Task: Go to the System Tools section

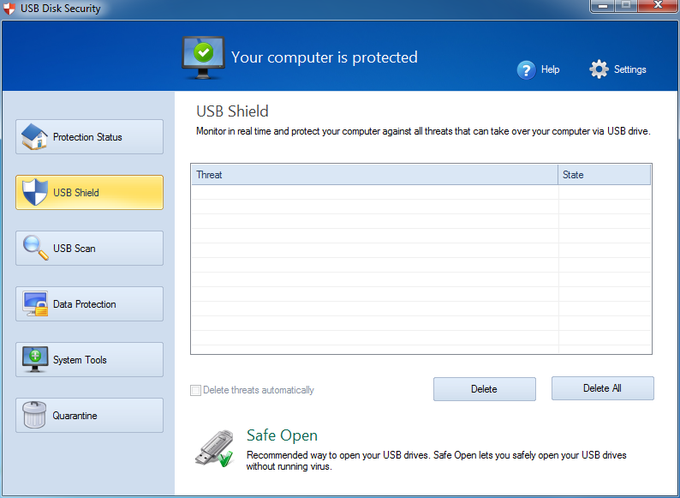Action: click(x=89, y=360)
